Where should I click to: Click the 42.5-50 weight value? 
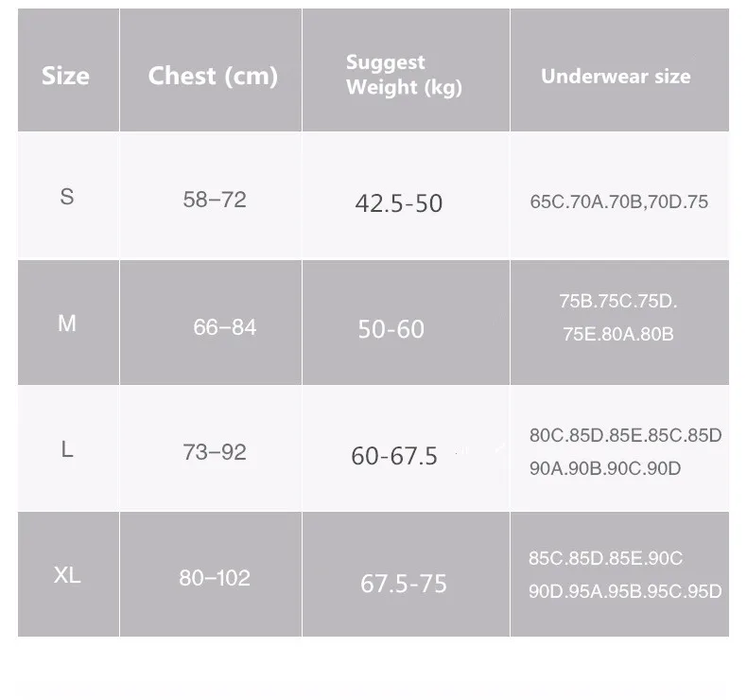pos(399,203)
